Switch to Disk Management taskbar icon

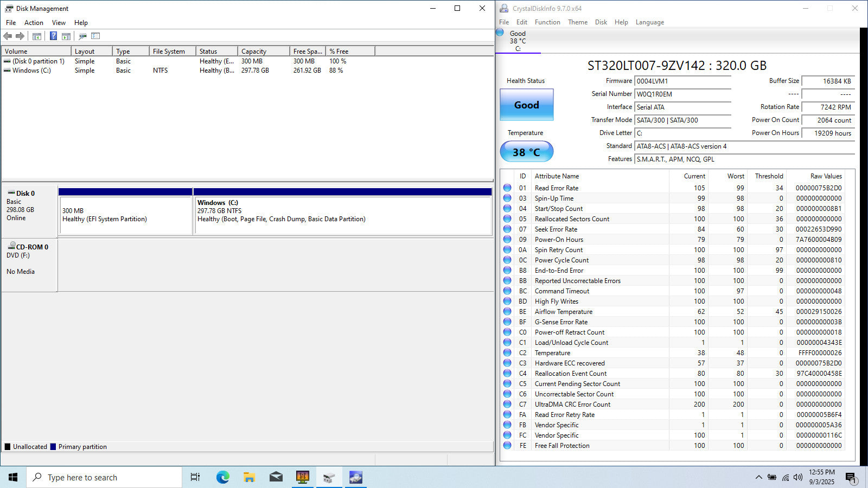click(x=329, y=477)
